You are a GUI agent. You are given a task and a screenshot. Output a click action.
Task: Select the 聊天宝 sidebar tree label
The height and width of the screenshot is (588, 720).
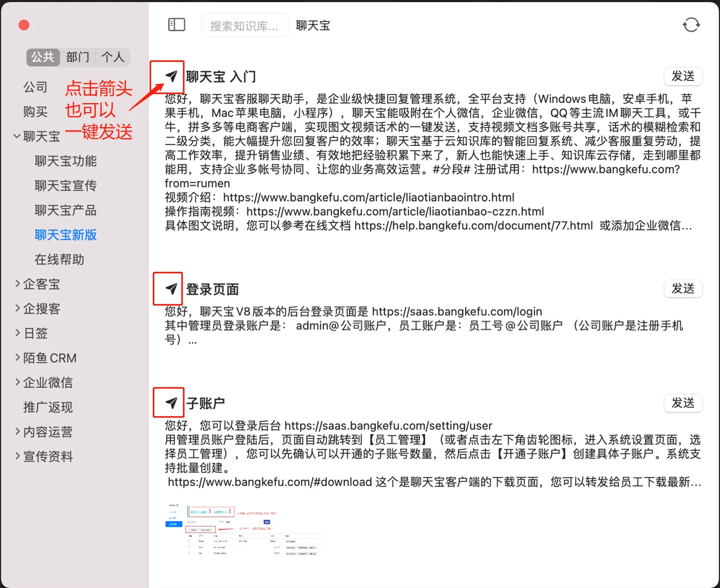point(42,136)
